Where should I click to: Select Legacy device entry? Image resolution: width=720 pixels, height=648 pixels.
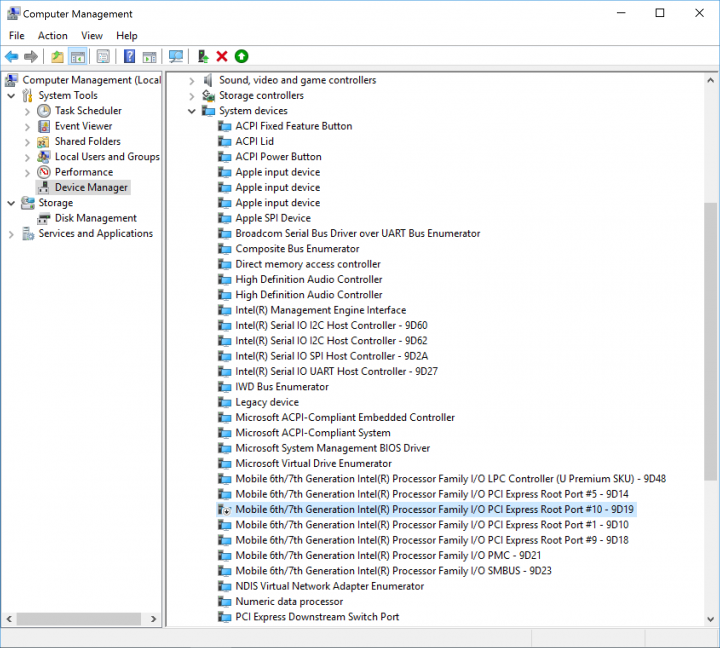tap(267, 402)
